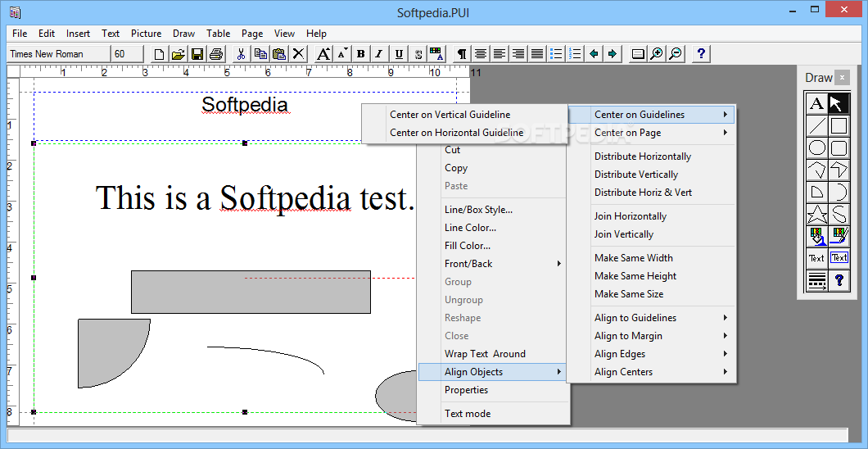Select the quarter-circle pie shape tool

point(816,192)
